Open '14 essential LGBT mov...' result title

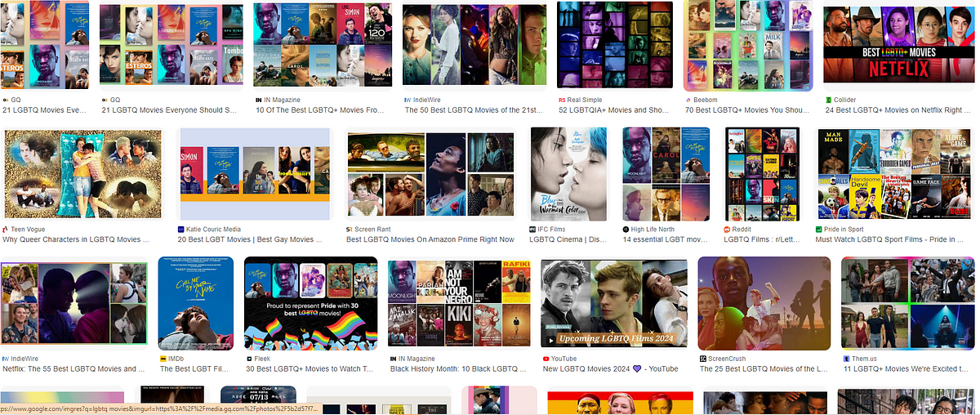(x=666, y=239)
